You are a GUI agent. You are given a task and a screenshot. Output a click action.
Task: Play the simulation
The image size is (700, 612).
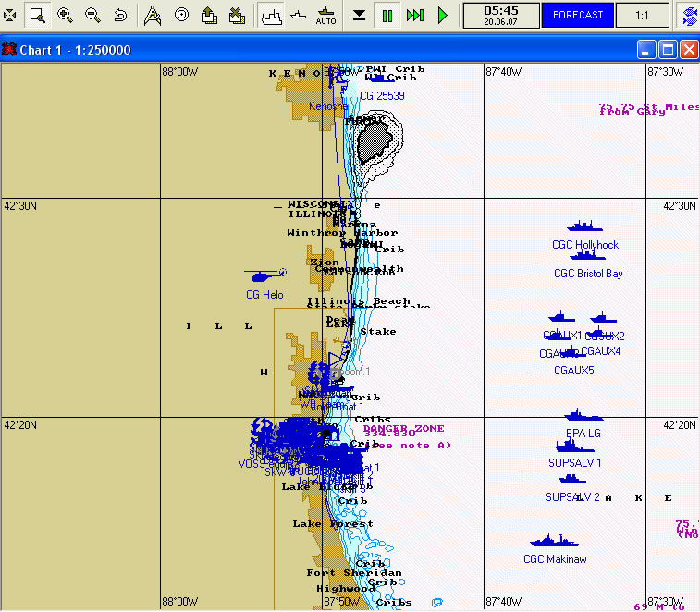tap(442, 16)
